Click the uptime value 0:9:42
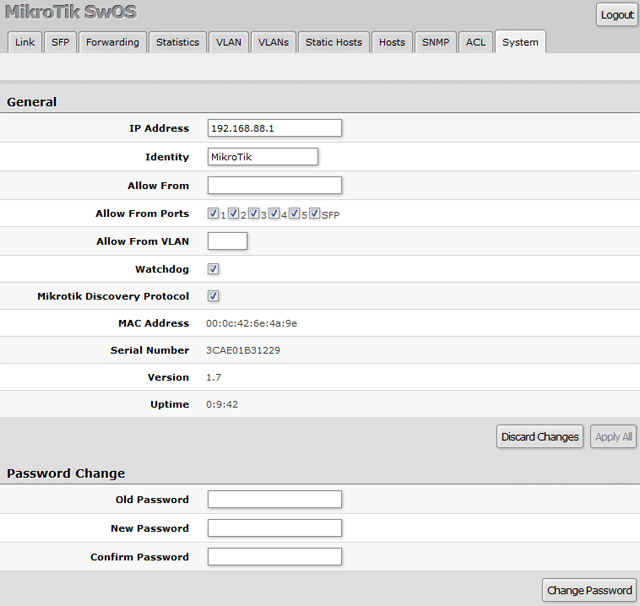 [x=222, y=404]
